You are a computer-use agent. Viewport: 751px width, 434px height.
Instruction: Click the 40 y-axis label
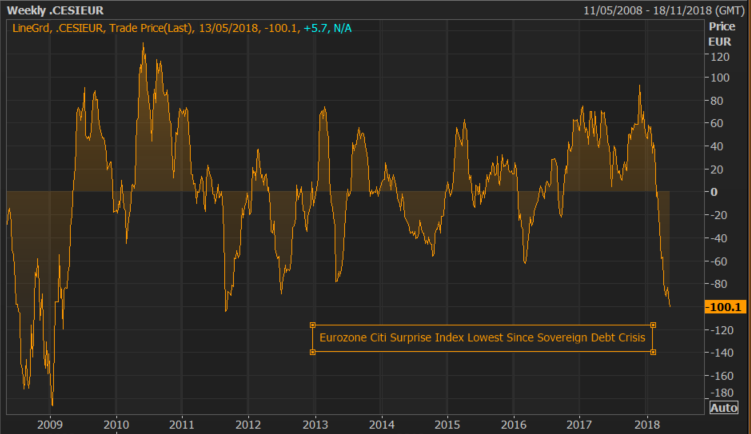(x=717, y=146)
